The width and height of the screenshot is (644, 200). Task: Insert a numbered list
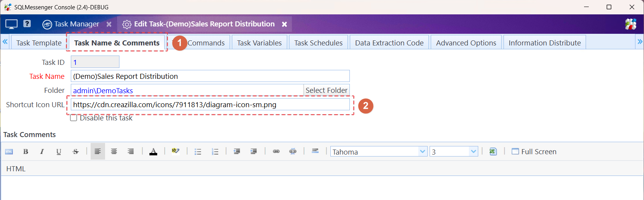pyautogui.click(x=215, y=151)
